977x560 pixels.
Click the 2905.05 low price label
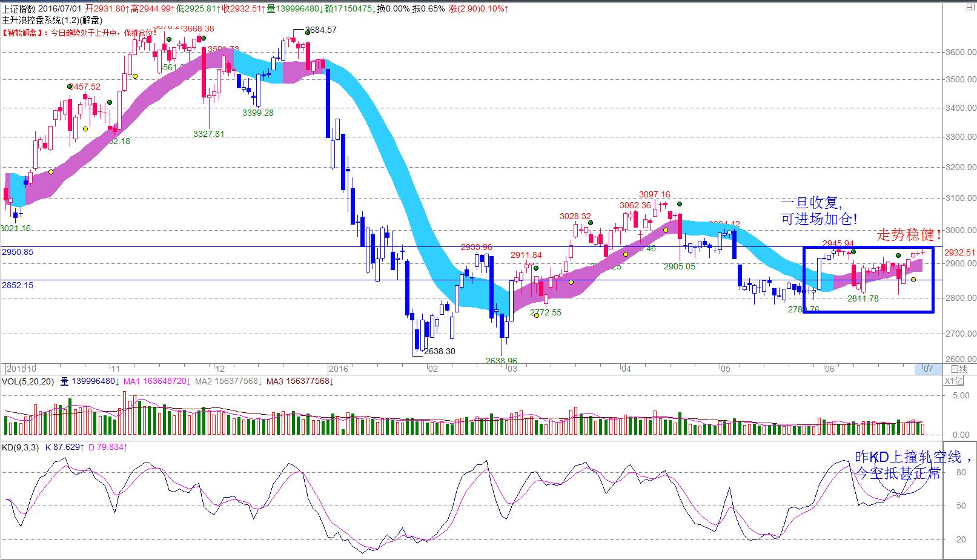[x=680, y=266]
